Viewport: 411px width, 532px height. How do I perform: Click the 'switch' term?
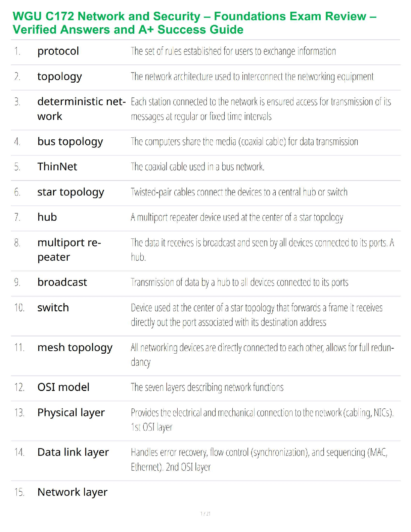click(53, 308)
